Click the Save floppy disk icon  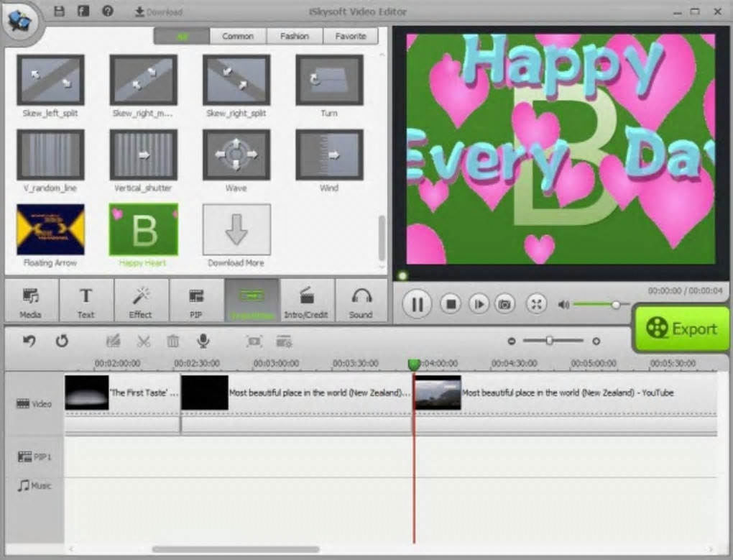(x=60, y=12)
